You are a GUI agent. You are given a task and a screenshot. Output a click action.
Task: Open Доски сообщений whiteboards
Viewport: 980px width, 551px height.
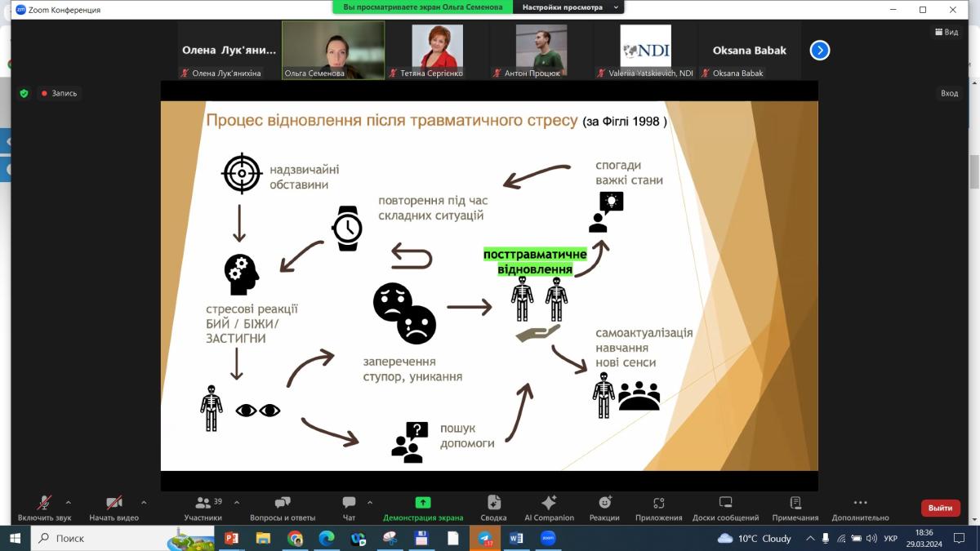pos(725,508)
